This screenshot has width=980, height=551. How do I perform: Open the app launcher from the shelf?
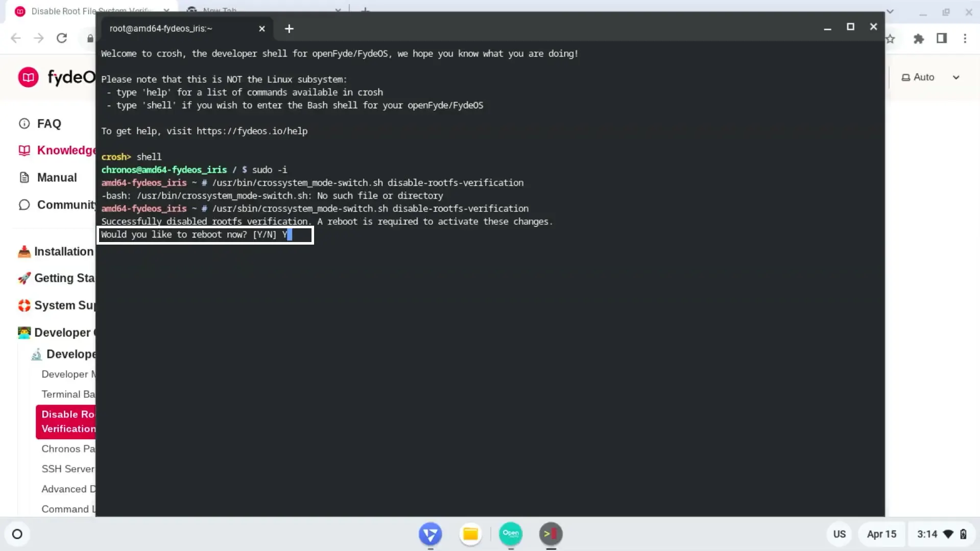tap(18, 534)
